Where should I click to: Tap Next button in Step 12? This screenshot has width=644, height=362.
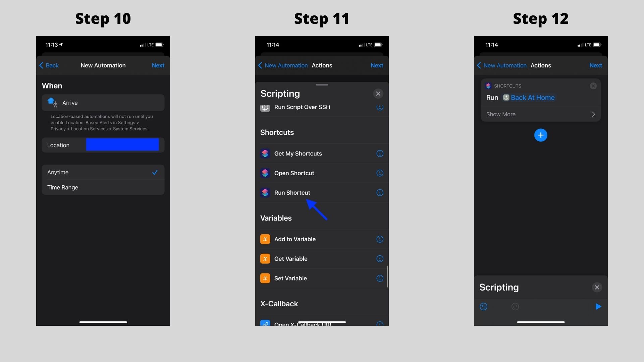tap(595, 65)
